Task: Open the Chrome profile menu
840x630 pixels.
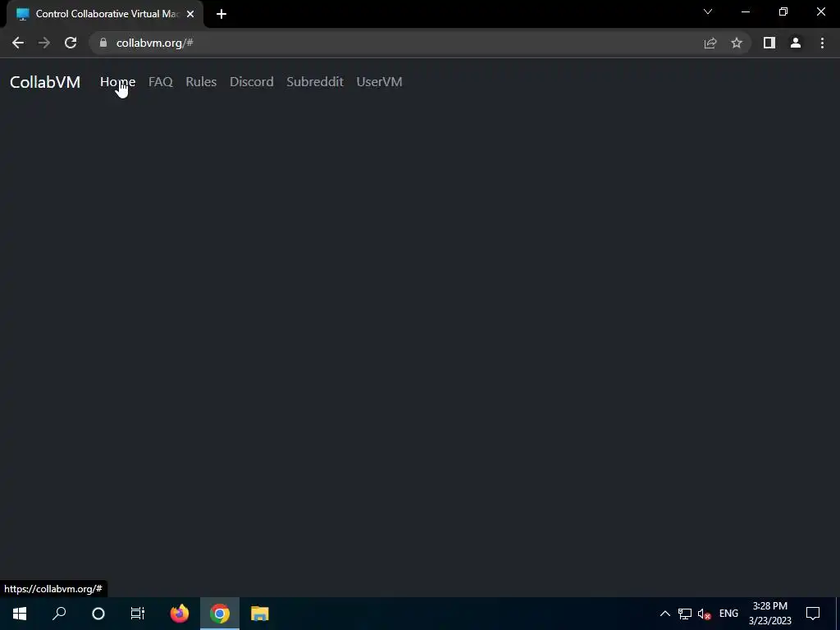Action: click(x=796, y=43)
